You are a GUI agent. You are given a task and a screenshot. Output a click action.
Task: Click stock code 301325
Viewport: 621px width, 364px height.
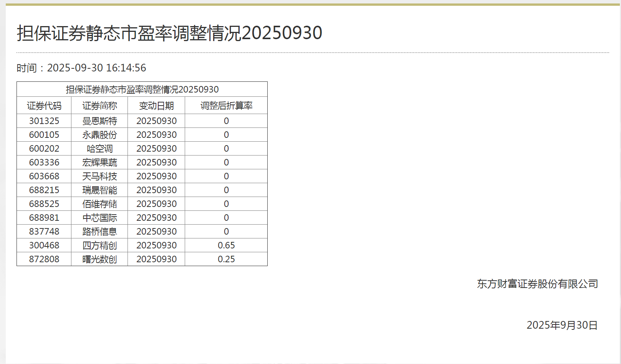[x=44, y=121]
